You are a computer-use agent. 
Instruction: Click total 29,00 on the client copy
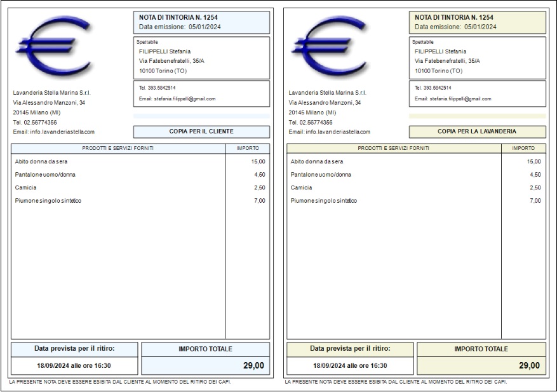[253, 366]
